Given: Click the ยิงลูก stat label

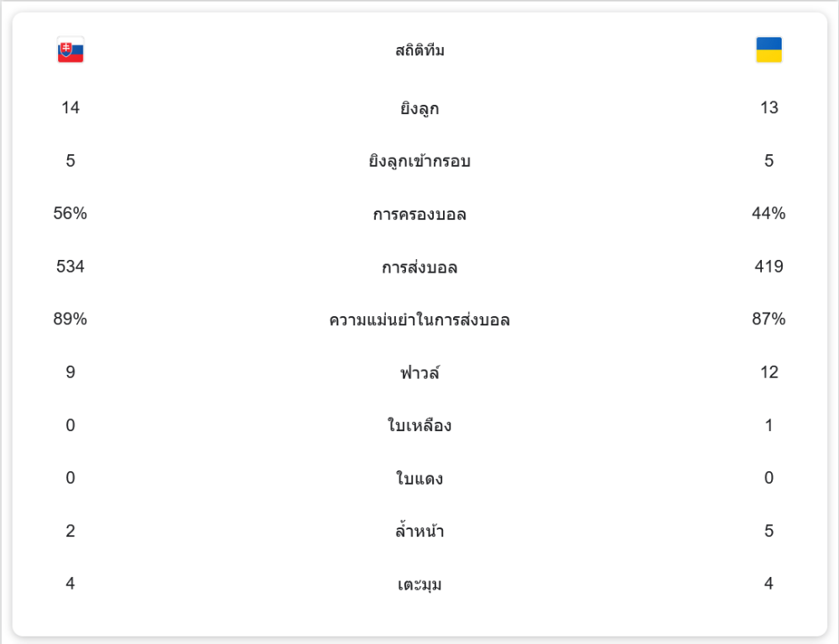Looking at the screenshot, I should tap(419, 108).
